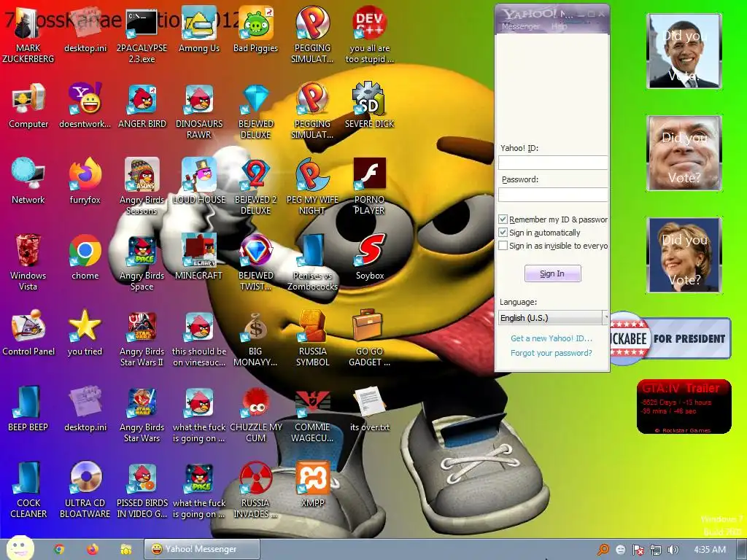Open the Action Center flag tray icon

point(638,550)
